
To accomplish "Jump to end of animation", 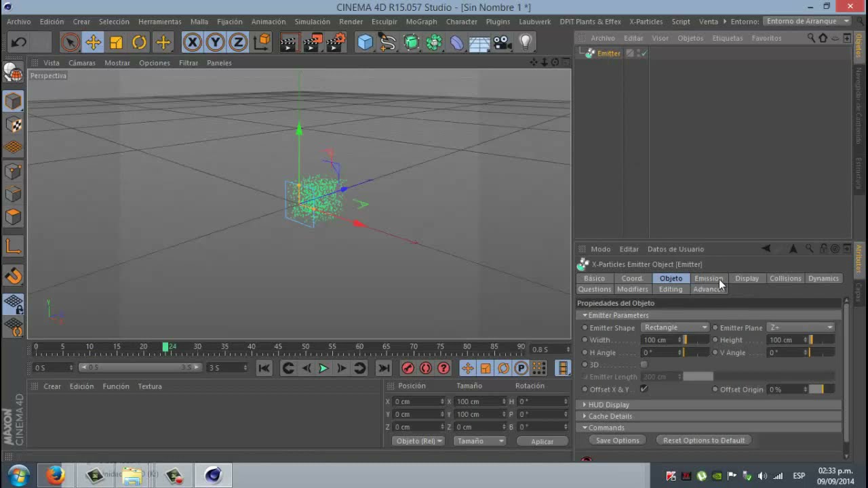I will click(x=384, y=368).
